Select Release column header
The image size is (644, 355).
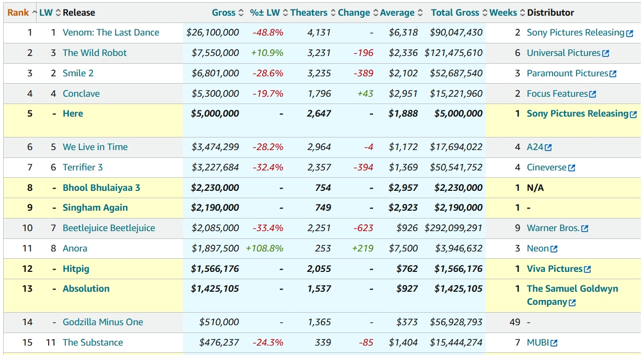pos(79,13)
